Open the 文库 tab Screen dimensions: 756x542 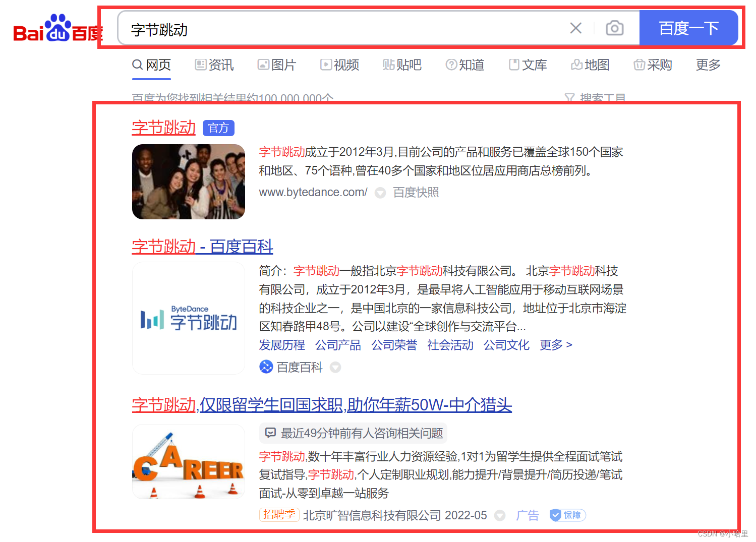[x=528, y=65]
